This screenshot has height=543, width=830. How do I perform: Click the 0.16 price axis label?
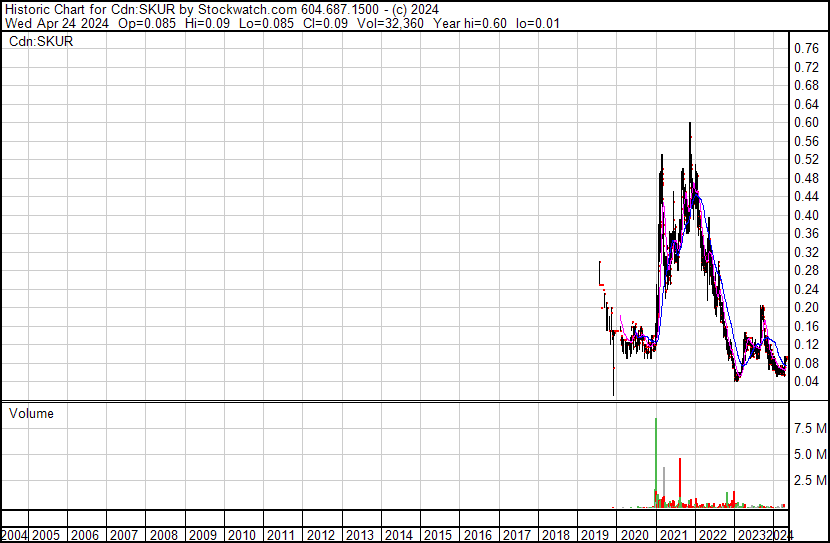point(807,326)
